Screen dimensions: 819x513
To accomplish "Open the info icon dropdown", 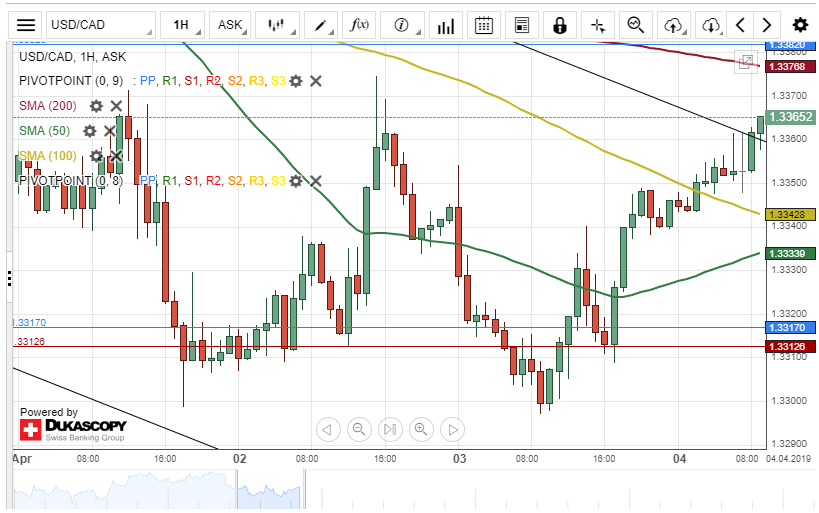I will pyautogui.click(x=402, y=25).
